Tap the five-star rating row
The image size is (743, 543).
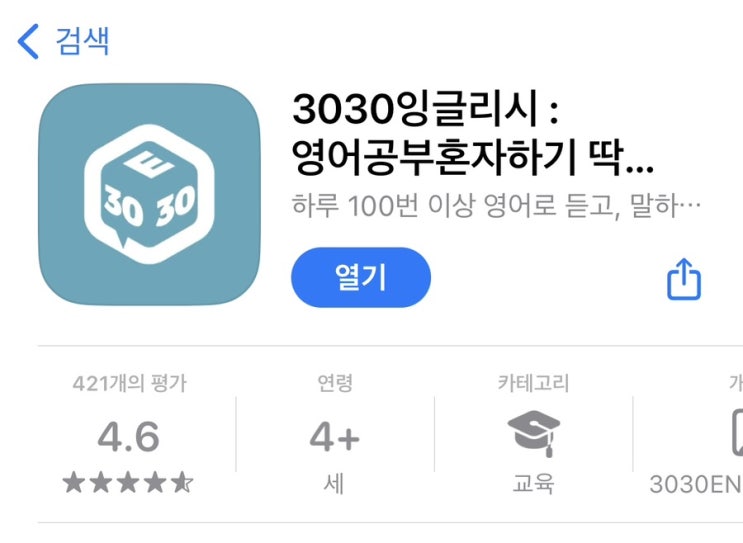pos(128,483)
